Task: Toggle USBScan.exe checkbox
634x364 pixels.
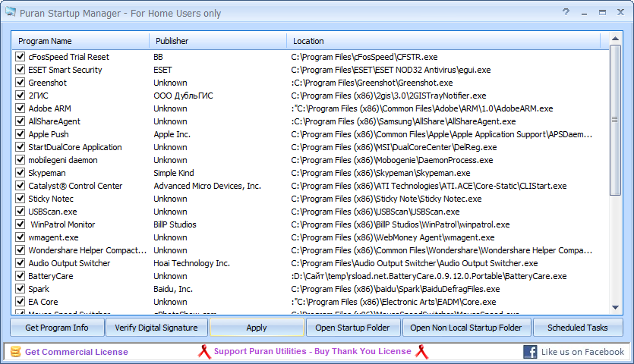Action: tap(21, 212)
